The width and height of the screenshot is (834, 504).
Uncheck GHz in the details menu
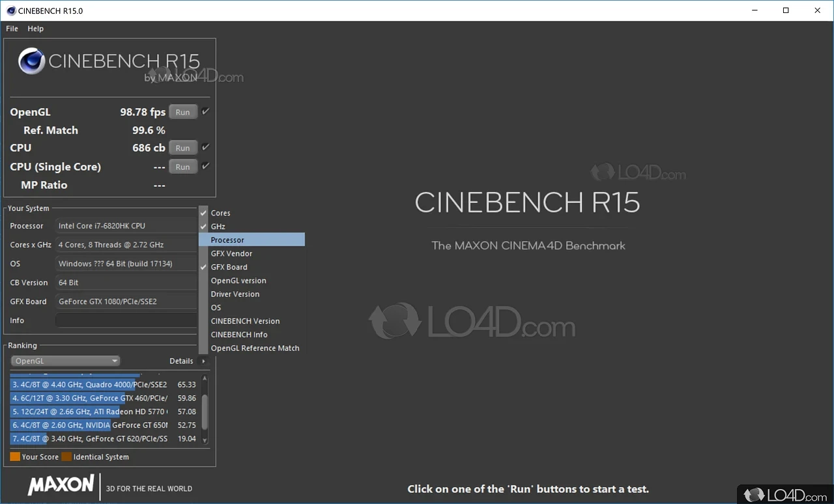tap(252, 227)
